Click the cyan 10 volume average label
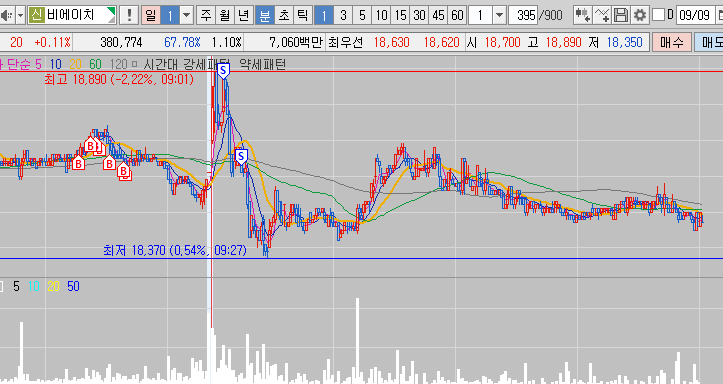 click(x=34, y=286)
